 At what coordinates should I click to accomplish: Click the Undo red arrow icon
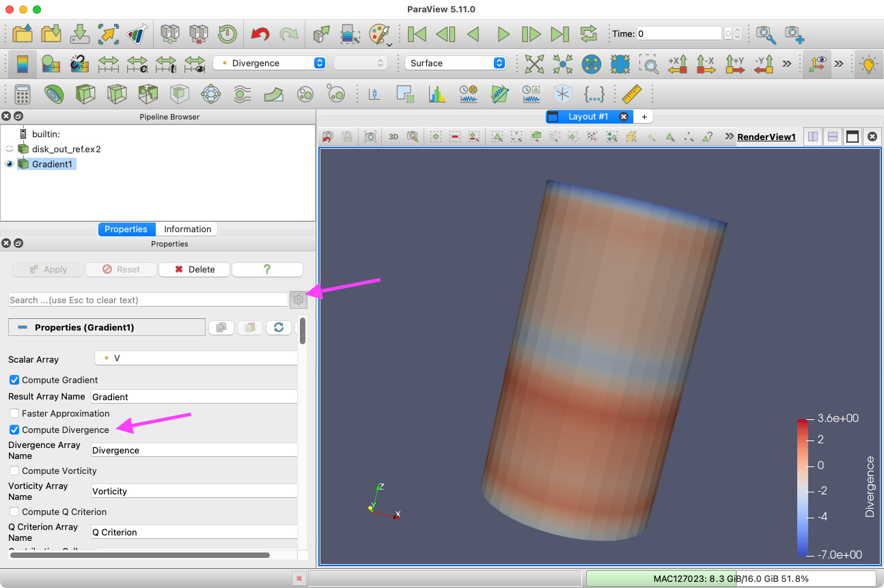(260, 33)
